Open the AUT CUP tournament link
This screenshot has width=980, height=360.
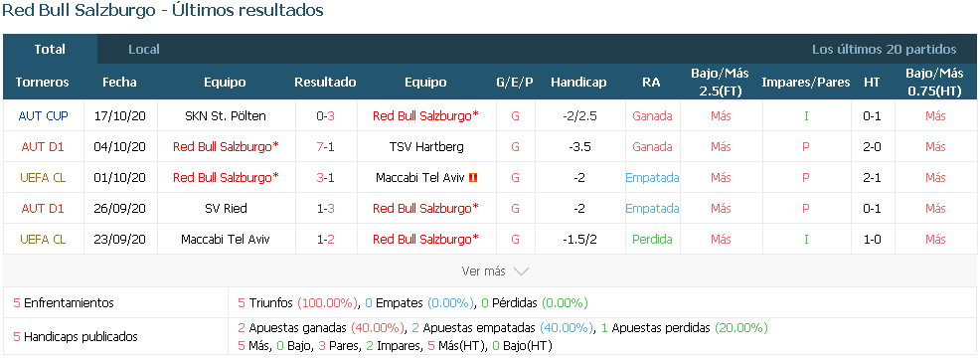click(x=43, y=115)
